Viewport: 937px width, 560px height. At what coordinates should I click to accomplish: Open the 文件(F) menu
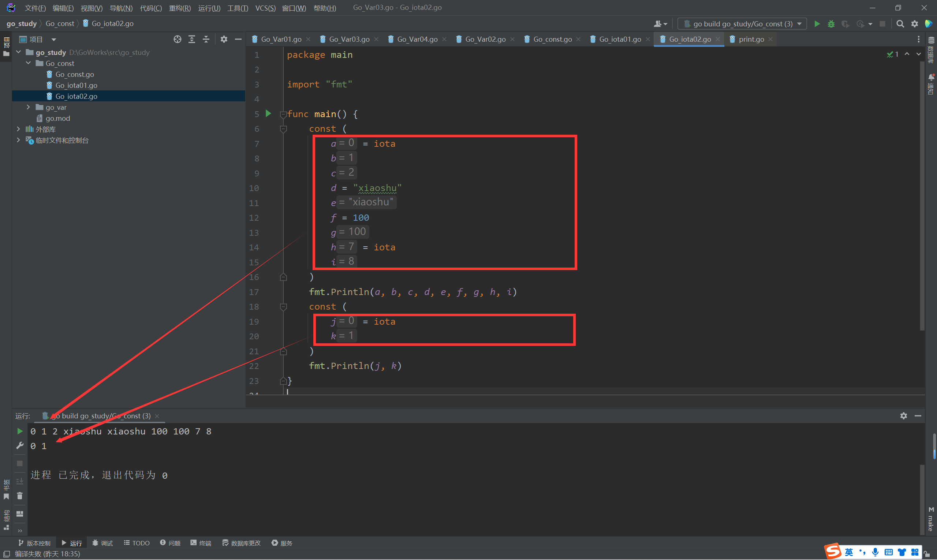tap(35, 8)
